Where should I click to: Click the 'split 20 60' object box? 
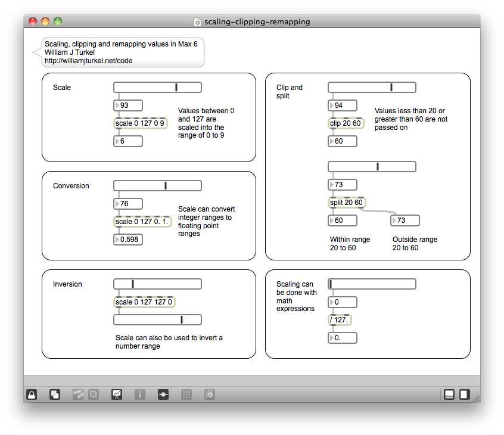(x=346, y=203)
